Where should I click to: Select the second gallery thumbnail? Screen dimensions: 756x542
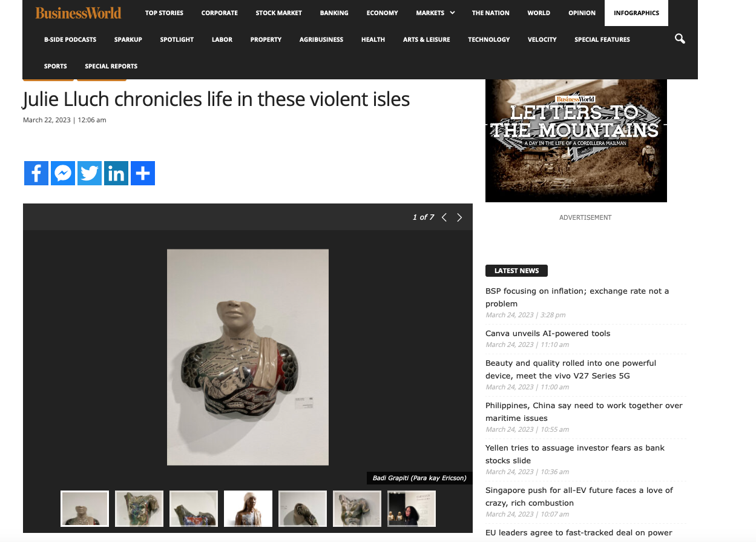(x=139, y=509)
